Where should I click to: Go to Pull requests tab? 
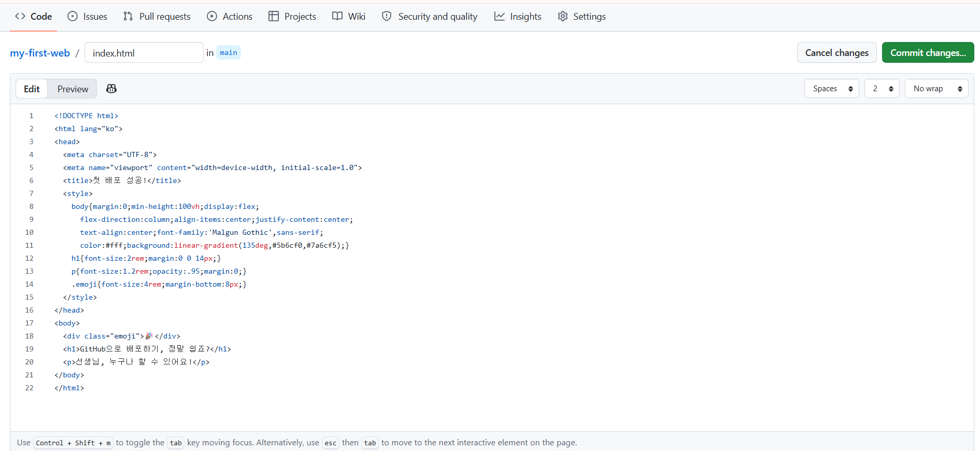point(157,16)
